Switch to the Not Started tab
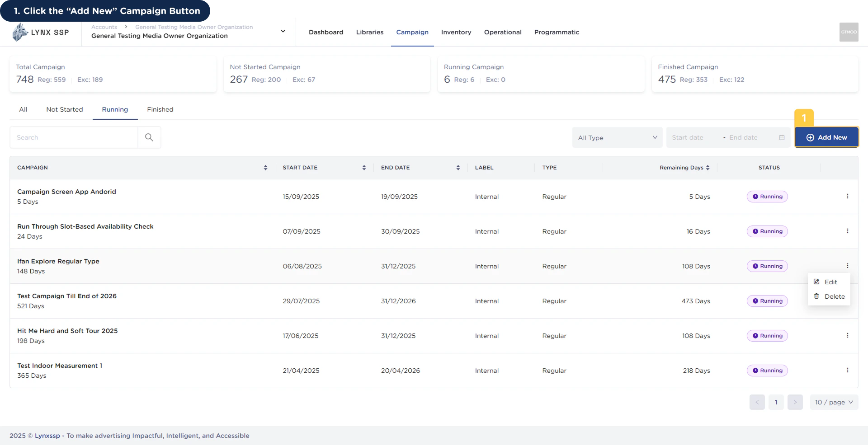 65,109
